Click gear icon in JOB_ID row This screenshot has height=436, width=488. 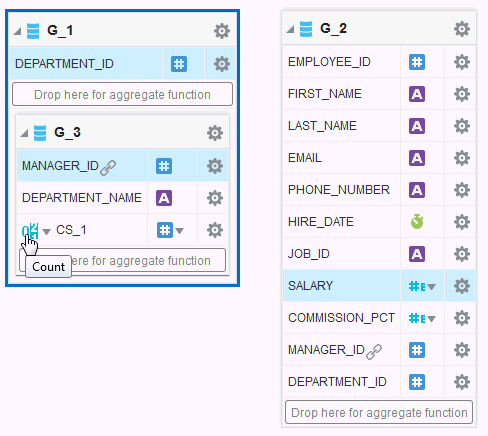[x=462, y=254]
